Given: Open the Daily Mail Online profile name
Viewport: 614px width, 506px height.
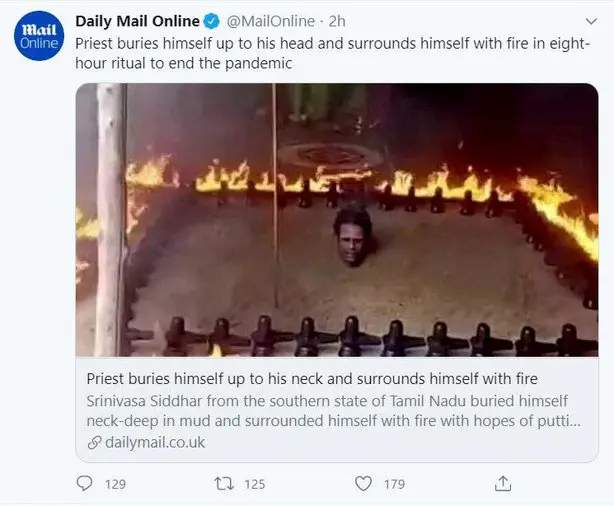Looking at the screenshot, I should [x=135, y=22].
